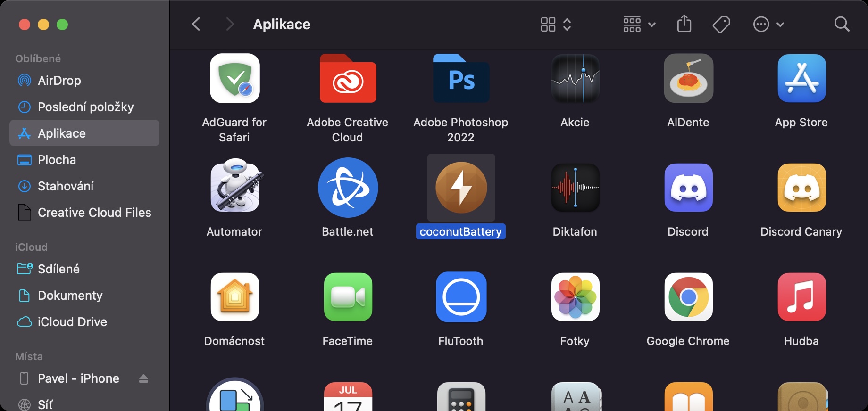Click the search magnifier icon
This screenshot has height=411, width=868.
tap(842, 24)
